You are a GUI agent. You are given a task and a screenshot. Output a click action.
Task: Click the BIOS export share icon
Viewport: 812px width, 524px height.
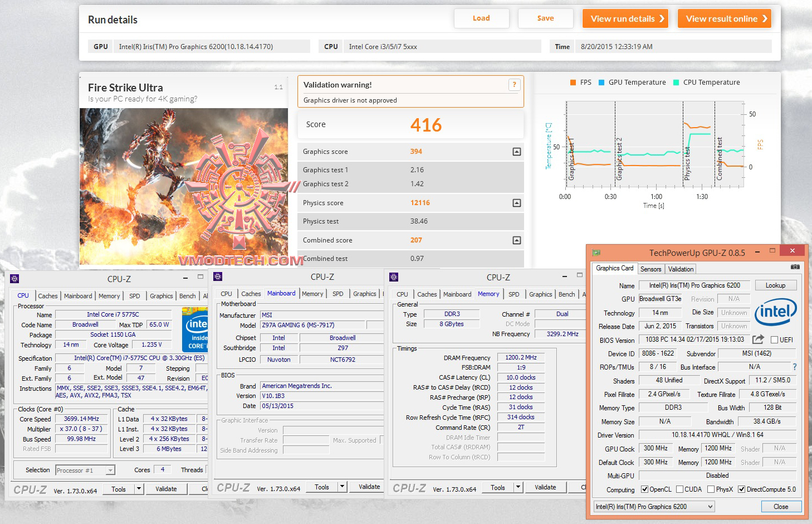pyautogui.click(x=758, y=339)
